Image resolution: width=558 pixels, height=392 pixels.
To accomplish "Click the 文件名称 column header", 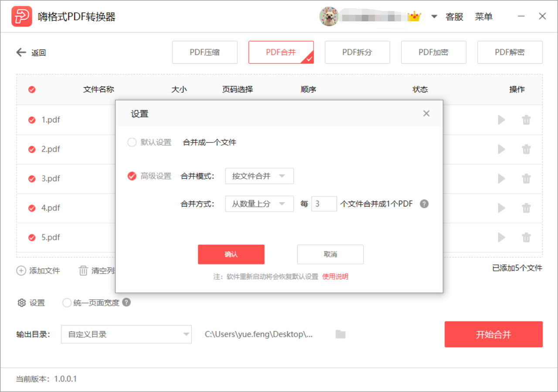I will (99, 90).
